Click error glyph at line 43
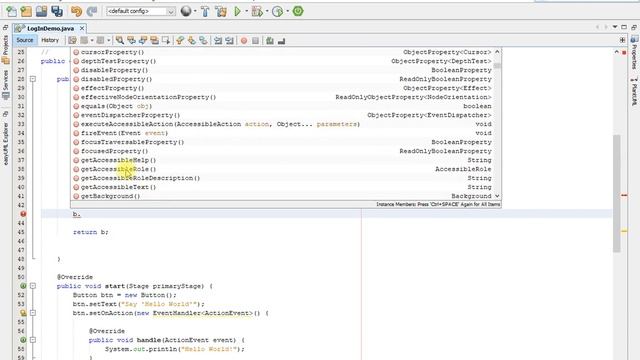This screenshot has height=360, width=640. coord(23,214)
